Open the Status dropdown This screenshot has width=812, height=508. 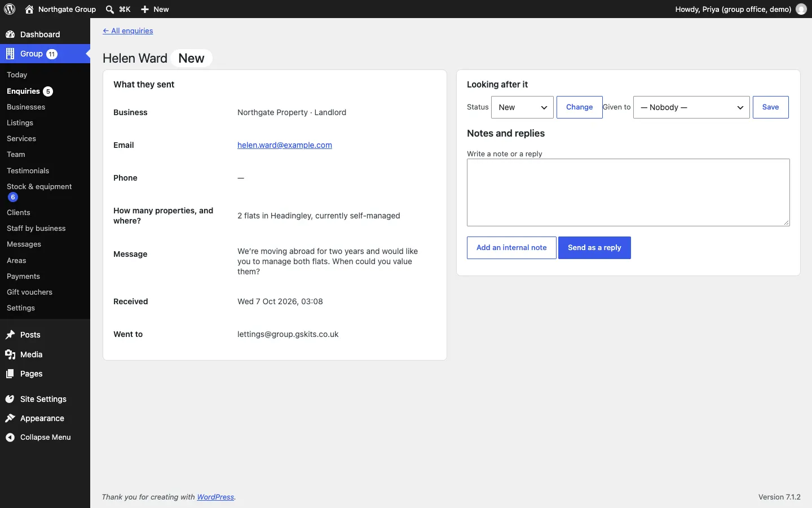pos(522,107)
